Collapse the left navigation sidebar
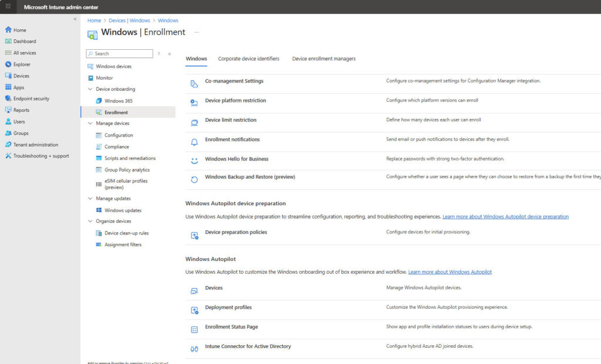Screen dimensions: 601x364 [x=75, y=19]
